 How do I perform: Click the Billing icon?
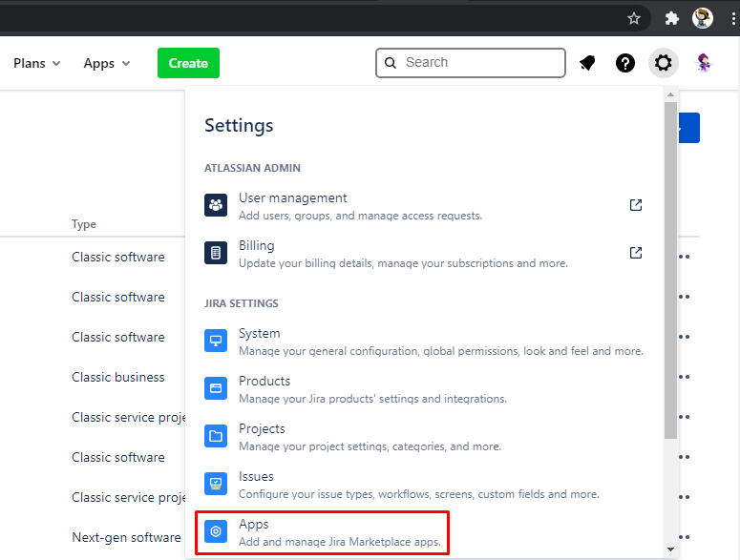pos(216,253)
